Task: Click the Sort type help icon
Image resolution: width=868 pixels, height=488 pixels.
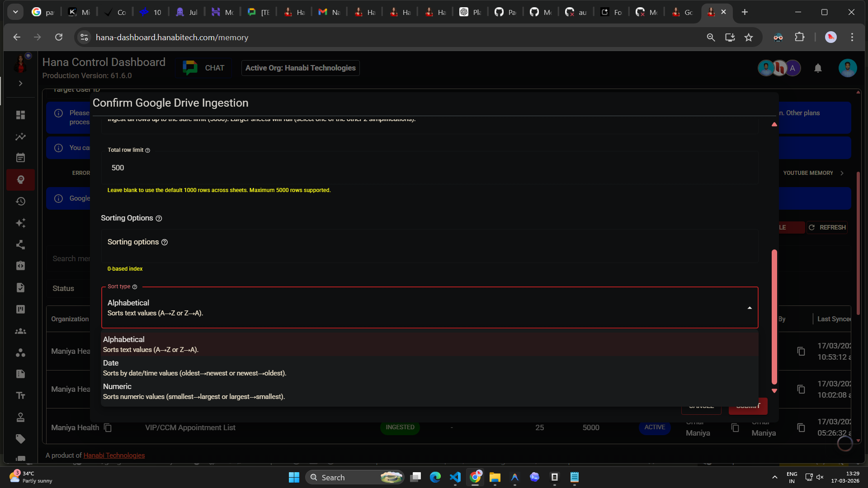Action: [x=135, y=287]
